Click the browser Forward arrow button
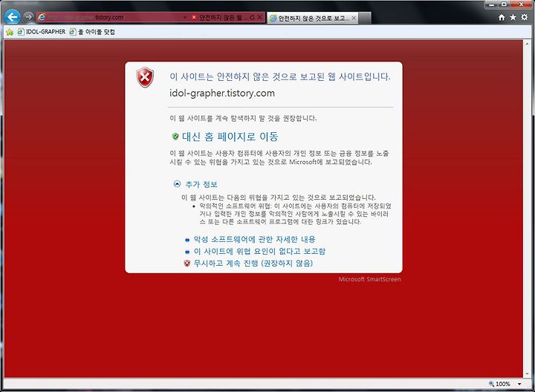The image size is (535, 392). coord(29,16)
